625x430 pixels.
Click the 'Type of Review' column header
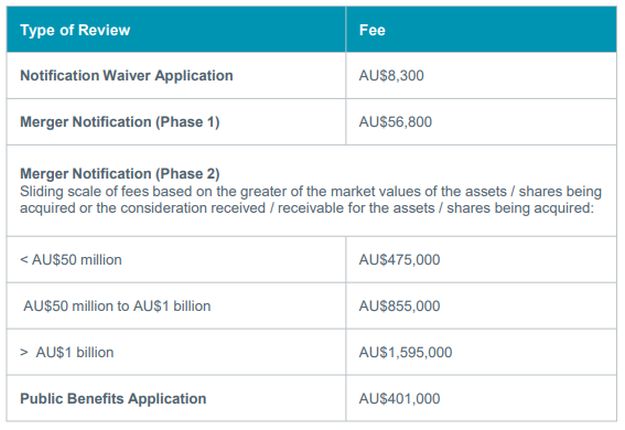(75, 30)
